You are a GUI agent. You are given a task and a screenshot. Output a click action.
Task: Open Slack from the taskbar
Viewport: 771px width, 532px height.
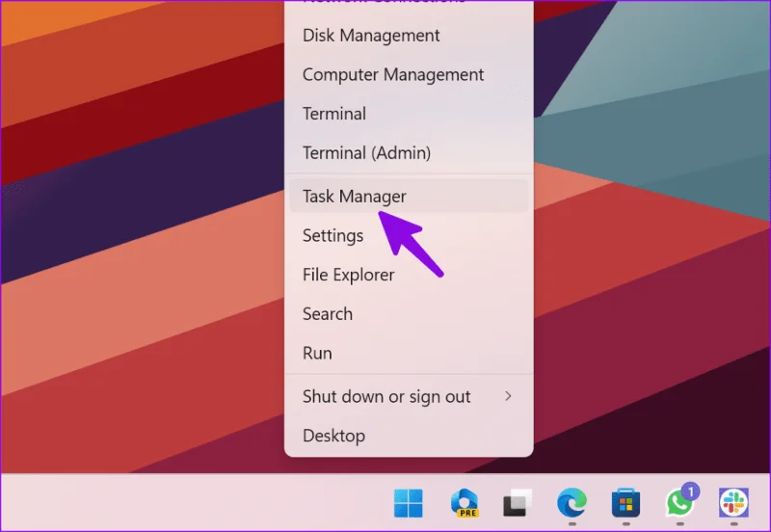tap(733, 503)
